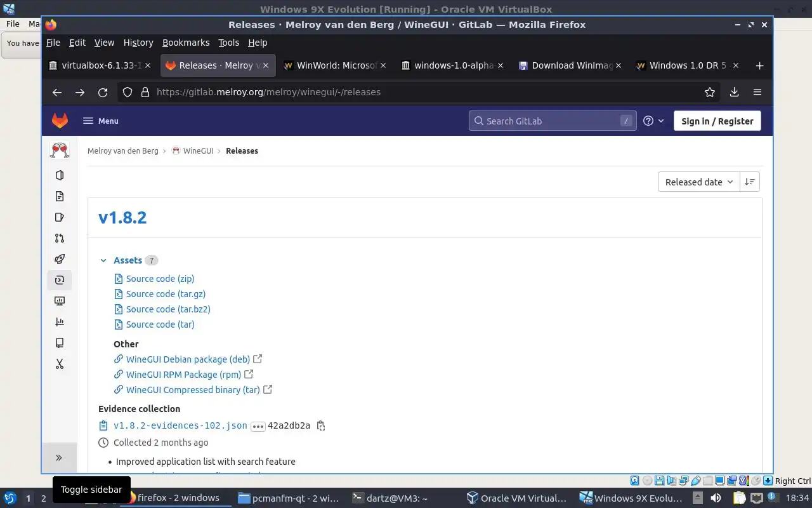
Task: Copy the evidence SHA 42a2db2a to clipboard
Action: pyautogui.click(x=321, y=425)
